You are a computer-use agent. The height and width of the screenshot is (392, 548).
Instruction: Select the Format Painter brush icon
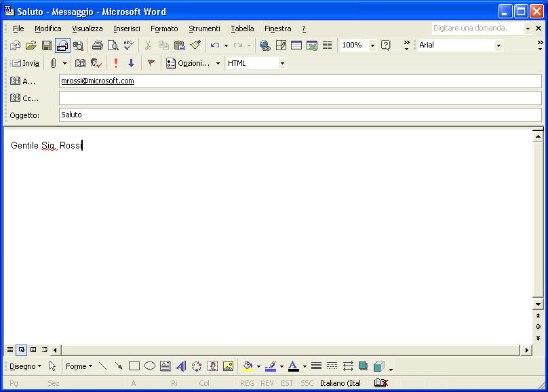point(195,45)
